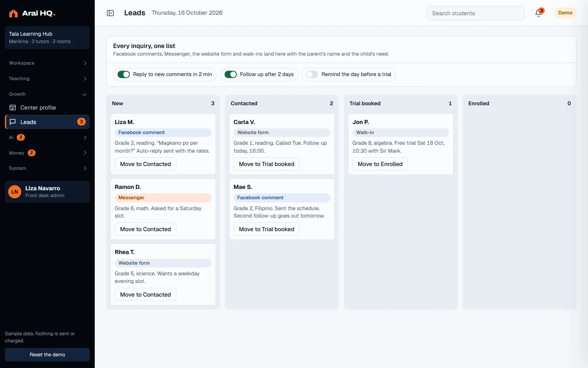Open the System menu label
Image resolution: width=588 pixels, height=368 pixels.
17,168
